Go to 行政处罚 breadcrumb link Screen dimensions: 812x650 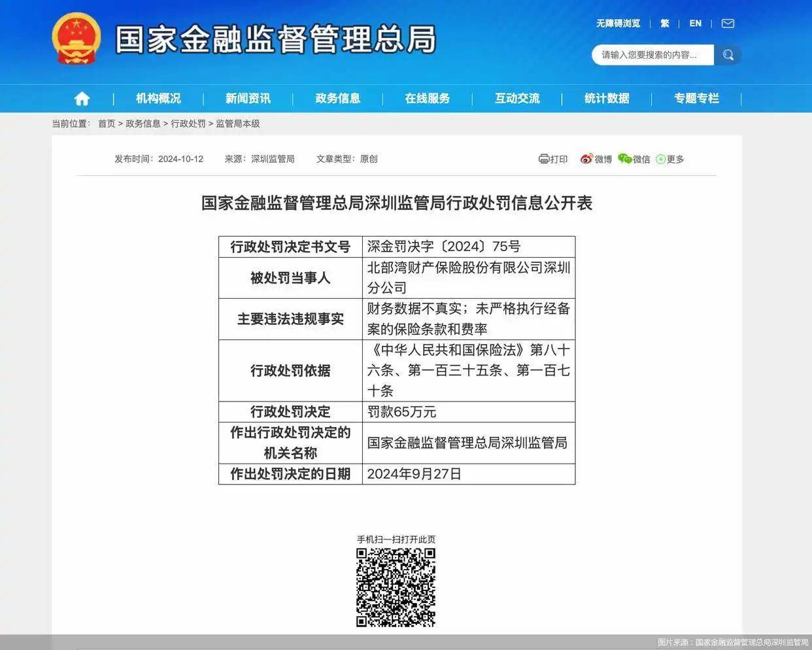click(188, 124)
